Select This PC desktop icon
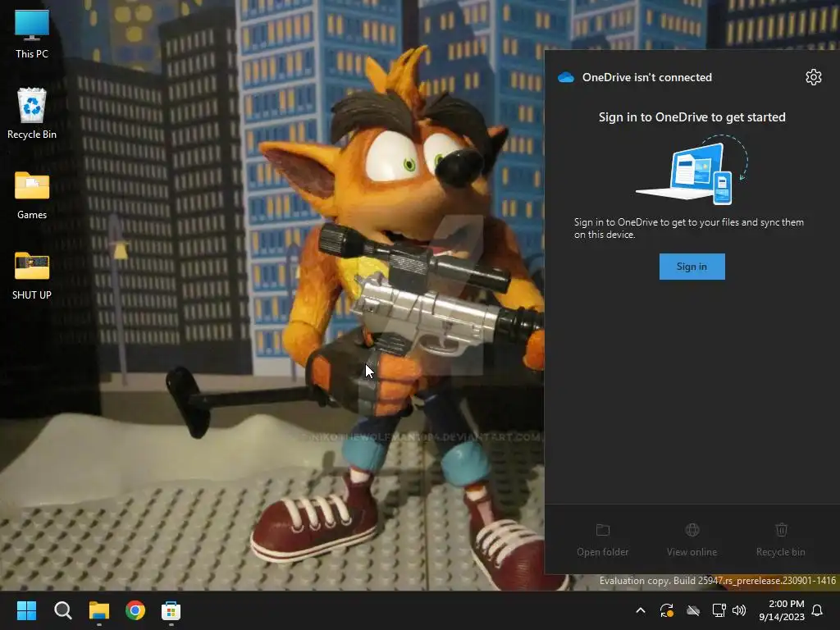The width and height of the screenshot is (840, 630). pos(32,34)
